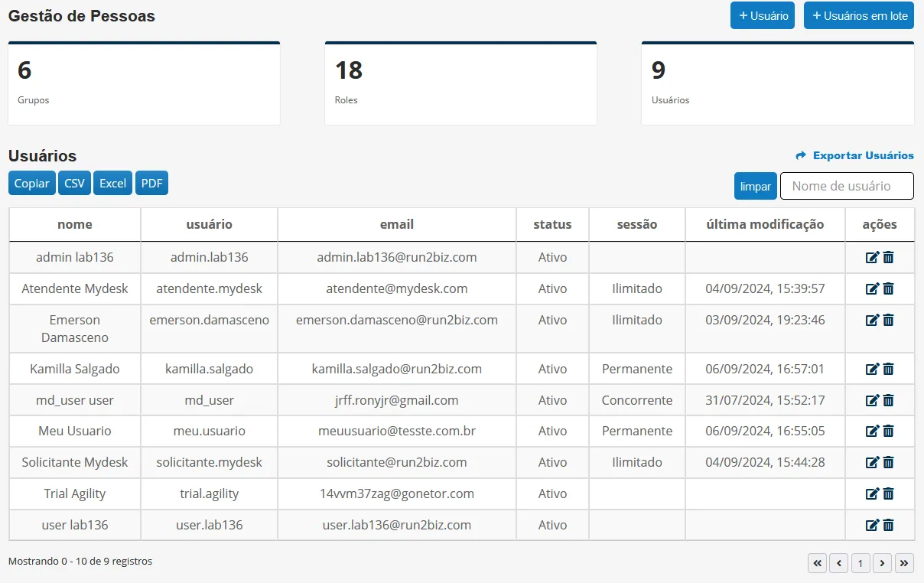Delete the Meu Usuario user
The width and height of the screenshot is (924, 583).
tap(888, 431)
